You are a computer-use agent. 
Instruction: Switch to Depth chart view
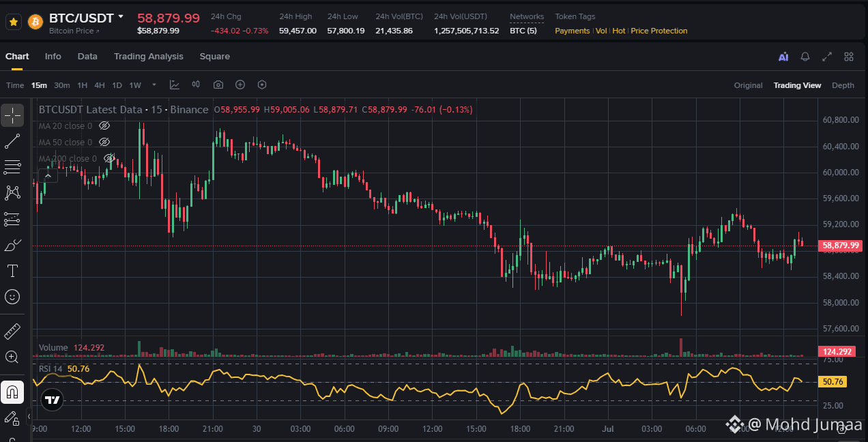coord(843,85)
